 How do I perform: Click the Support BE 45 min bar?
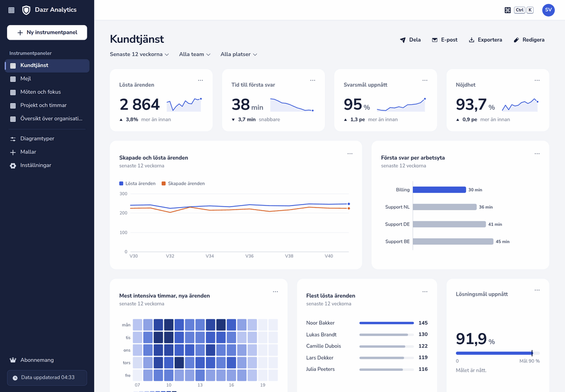coord(453,241)
